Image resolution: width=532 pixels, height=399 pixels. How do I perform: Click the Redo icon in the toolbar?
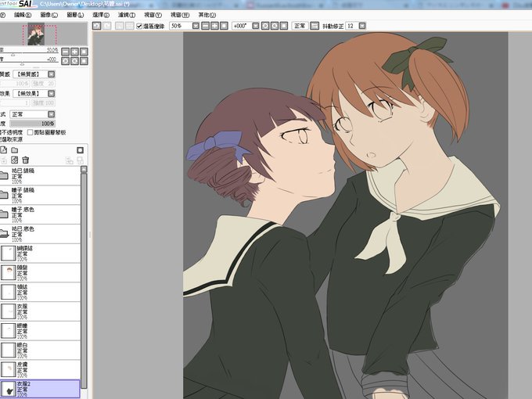point(107,26)
